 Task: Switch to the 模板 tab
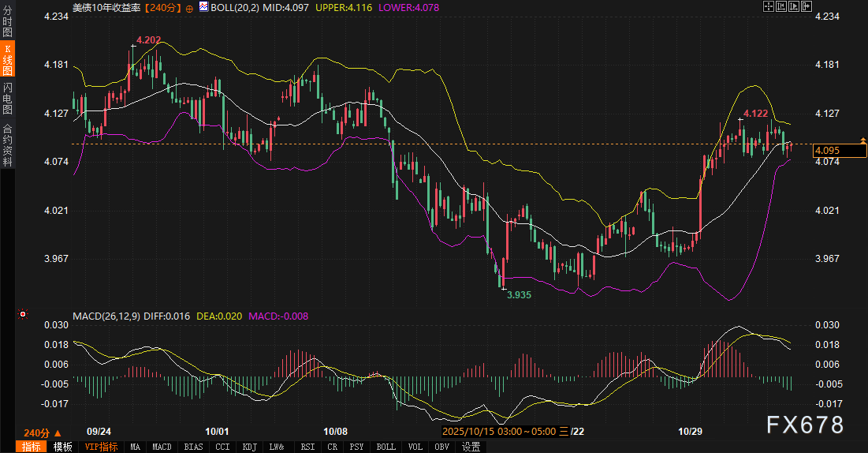pos(62,447)
